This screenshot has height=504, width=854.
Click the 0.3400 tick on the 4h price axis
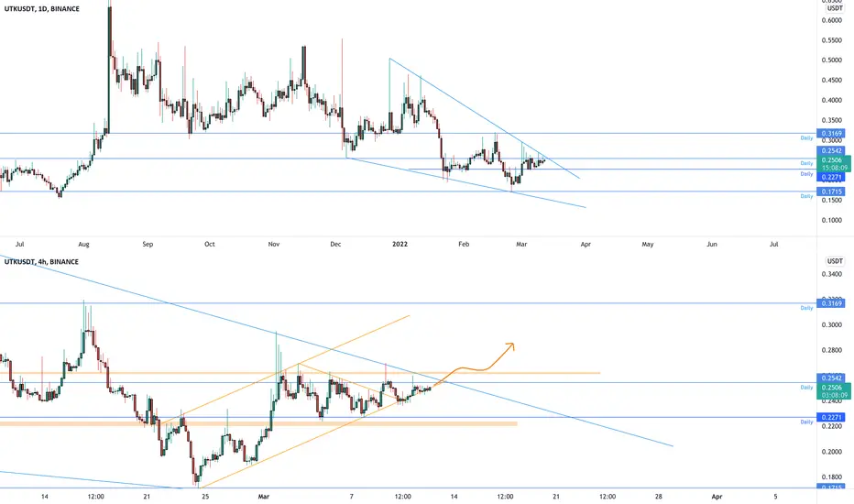[x=831, y=274]
